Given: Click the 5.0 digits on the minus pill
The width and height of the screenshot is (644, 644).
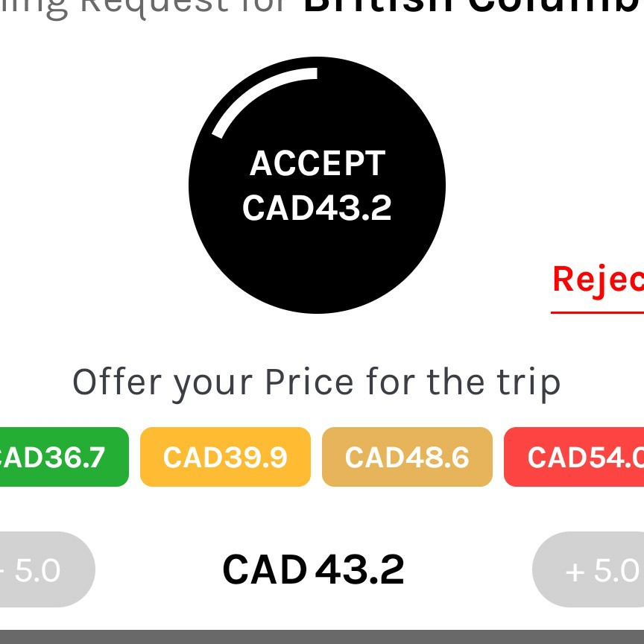Looking at the screenshot, I should [x=38, y=570].
